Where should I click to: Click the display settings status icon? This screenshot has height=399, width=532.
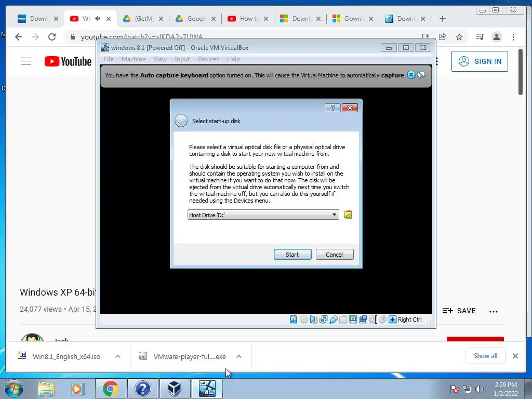353,320
